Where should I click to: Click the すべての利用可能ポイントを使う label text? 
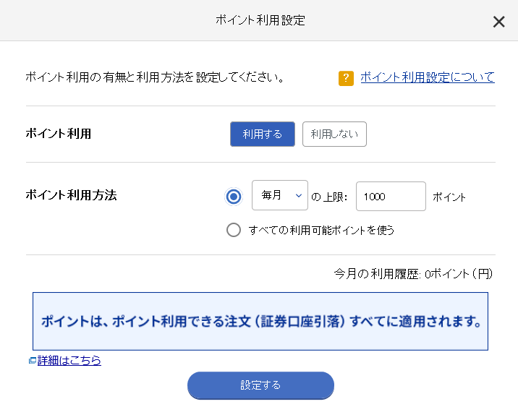coord(321,230)
